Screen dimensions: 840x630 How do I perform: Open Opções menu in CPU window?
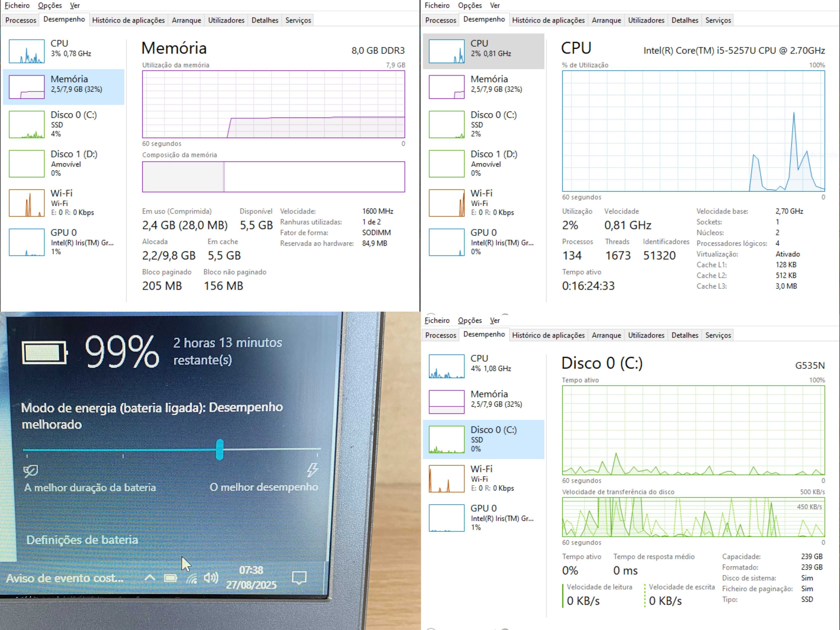tap(470, 5)
